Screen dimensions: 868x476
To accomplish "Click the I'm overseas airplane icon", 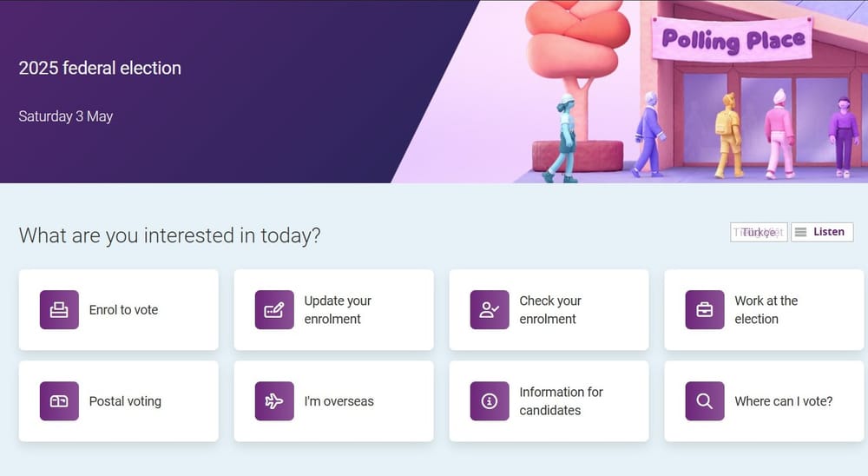I will pos(274,401).
